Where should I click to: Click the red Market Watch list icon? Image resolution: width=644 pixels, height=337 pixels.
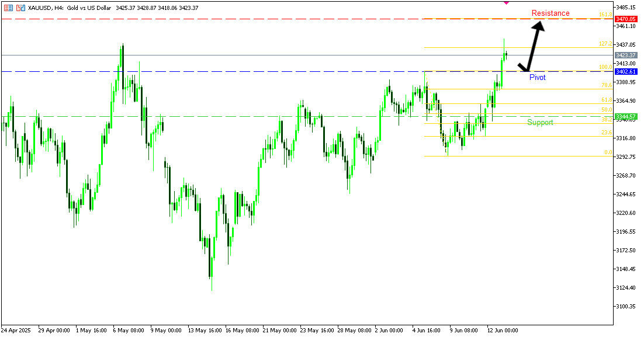8,8
